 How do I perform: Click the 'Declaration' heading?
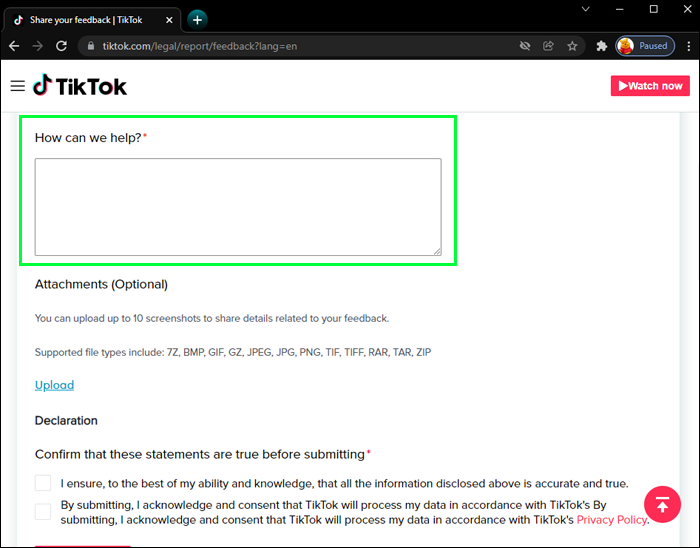click(x=66, y=420)
